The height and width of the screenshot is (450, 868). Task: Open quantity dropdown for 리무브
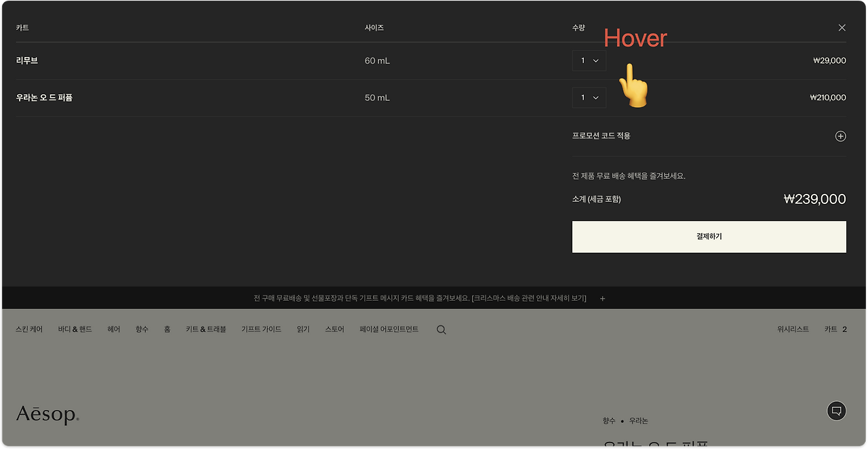click(589, 60)
